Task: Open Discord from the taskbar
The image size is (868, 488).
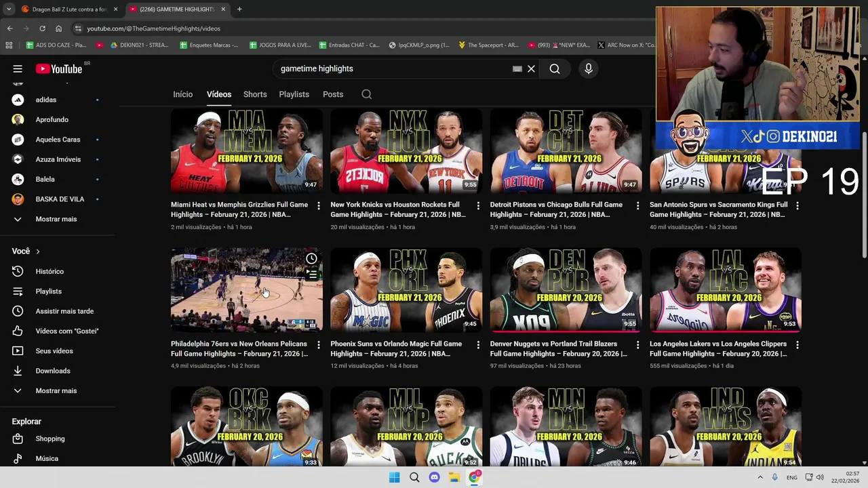Action: pyautogui.click(x=434, y=477)
